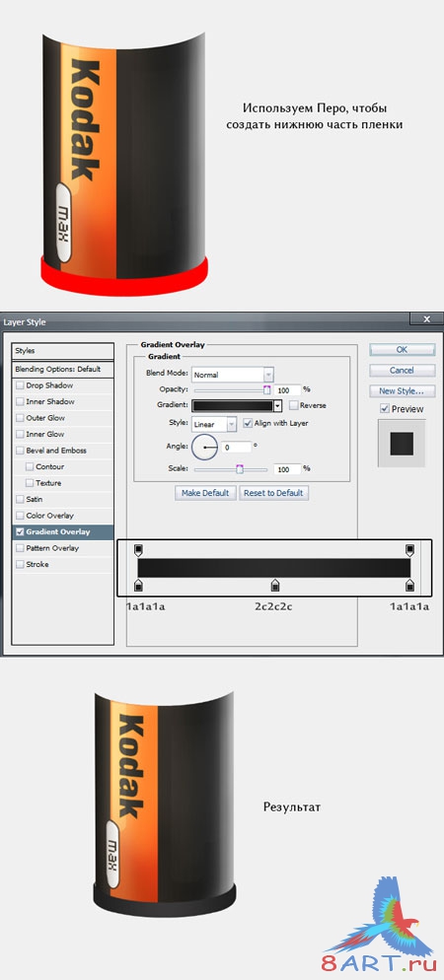Toggle the Reverse gradient checkbox

[x=293, y=405]
